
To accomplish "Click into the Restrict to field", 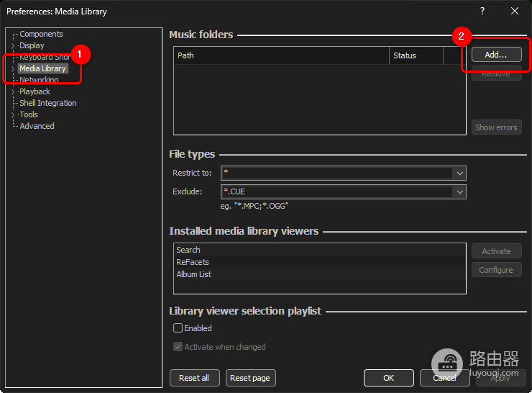I will 337,173.
